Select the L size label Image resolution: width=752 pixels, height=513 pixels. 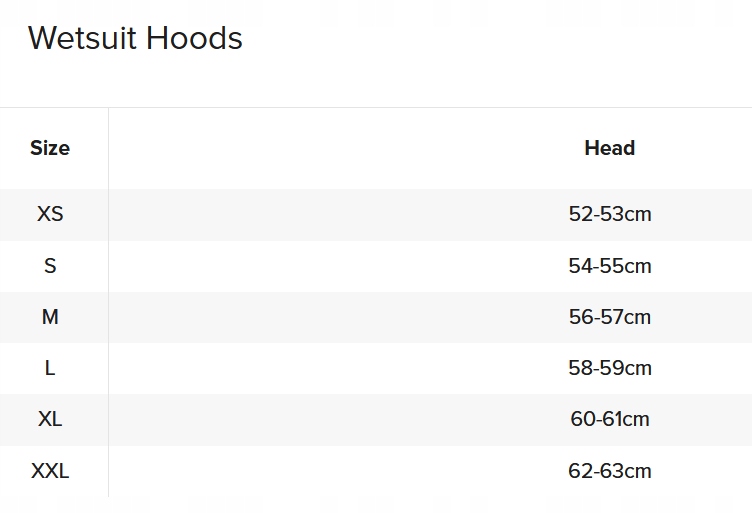tap(50, 368)
